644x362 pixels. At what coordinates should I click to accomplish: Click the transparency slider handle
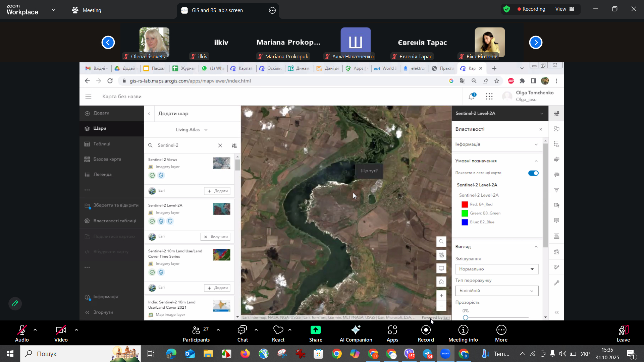pos(465,317)
